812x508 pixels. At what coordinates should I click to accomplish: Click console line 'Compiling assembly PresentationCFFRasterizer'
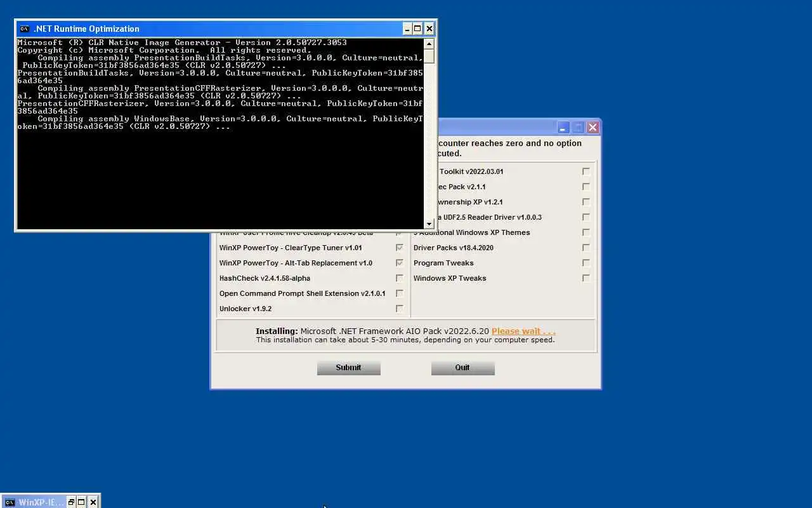pos(230,88)
